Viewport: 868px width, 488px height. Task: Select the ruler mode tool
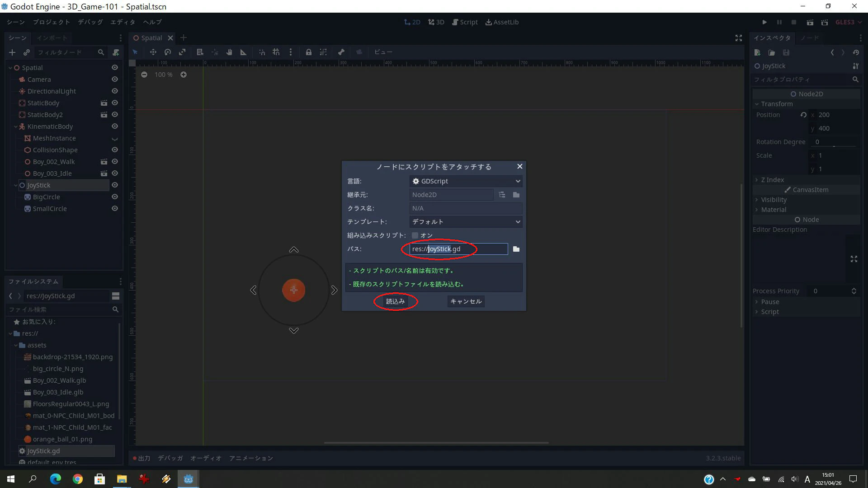(x=243, y=52)
